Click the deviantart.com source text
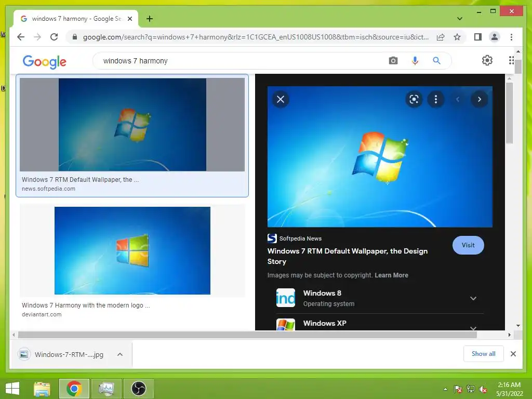 pyautogui.click(x=42, y=314)
